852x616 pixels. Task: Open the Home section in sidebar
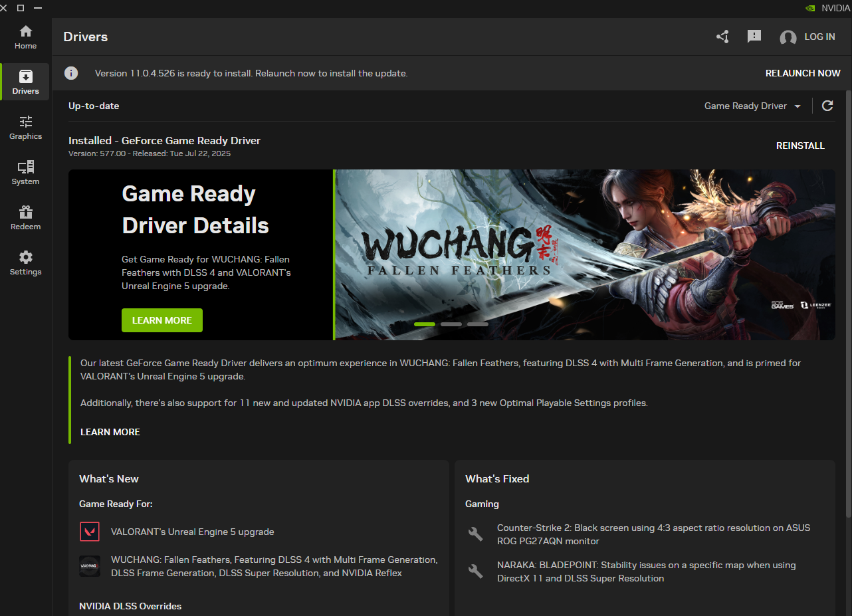pyautogui.click(x=25, y=38)
